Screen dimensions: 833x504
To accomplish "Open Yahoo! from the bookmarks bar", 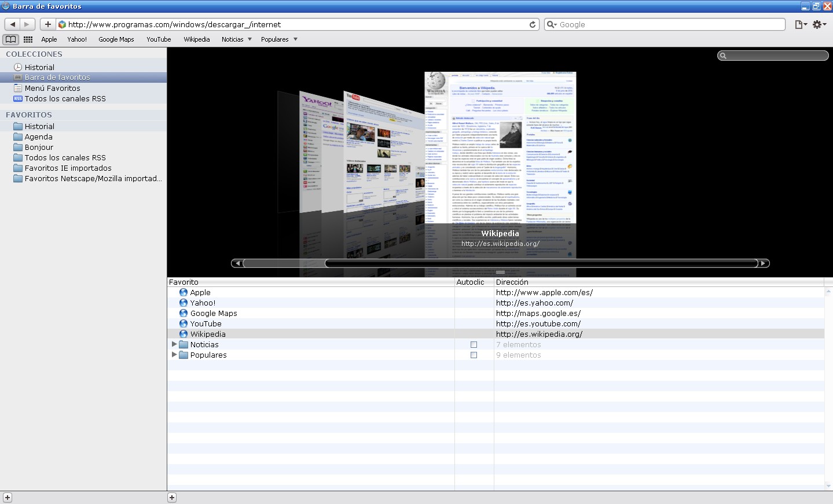I will (77, 39).
